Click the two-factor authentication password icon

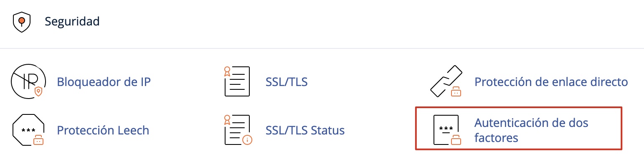coord(447,130)
